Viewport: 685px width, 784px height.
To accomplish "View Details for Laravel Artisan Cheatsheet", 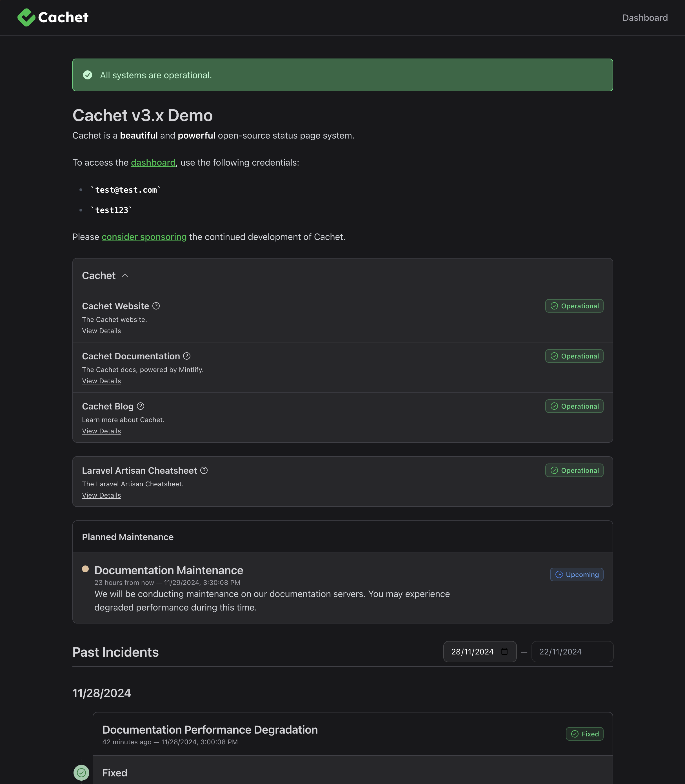I will pyautogui.click(x=101, y=495).
